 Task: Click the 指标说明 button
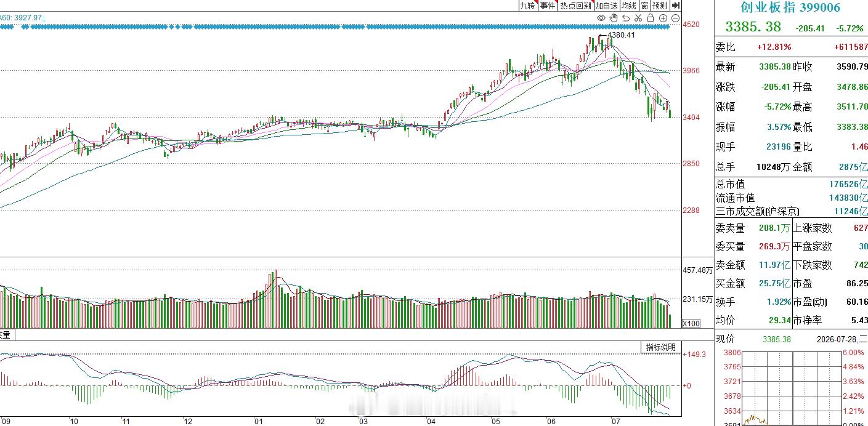click(x=661, y=347)
